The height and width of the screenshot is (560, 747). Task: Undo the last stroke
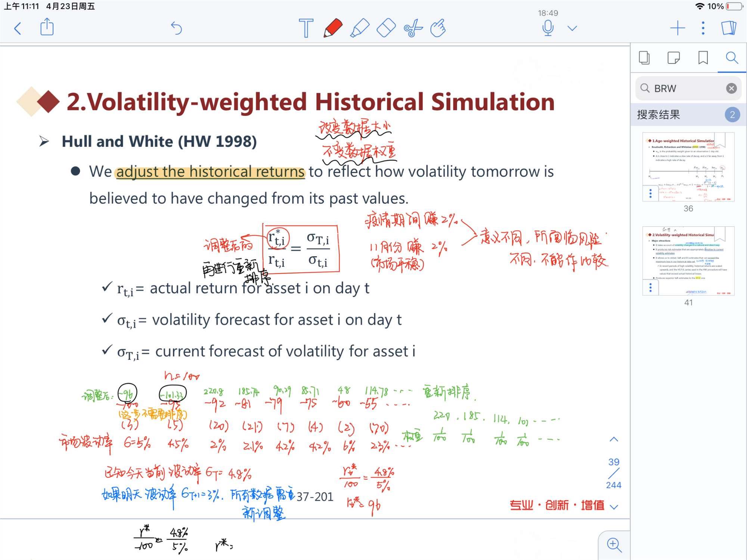pos(176,28)
